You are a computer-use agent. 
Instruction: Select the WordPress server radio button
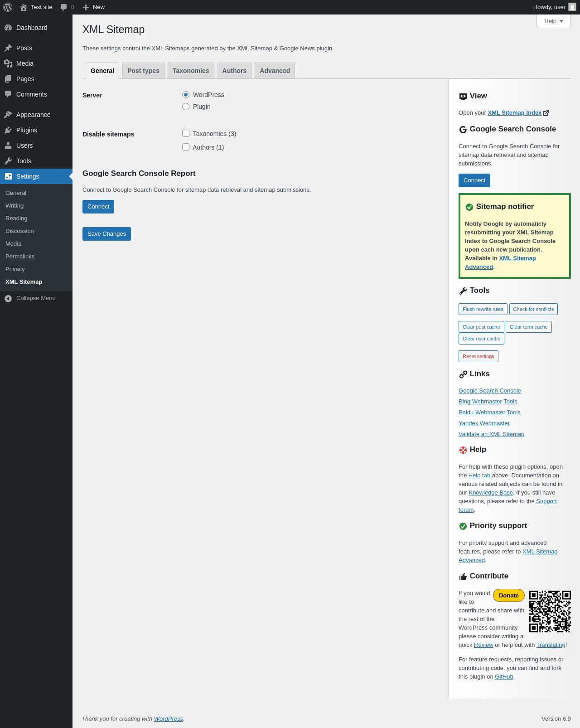pos(186,95)
